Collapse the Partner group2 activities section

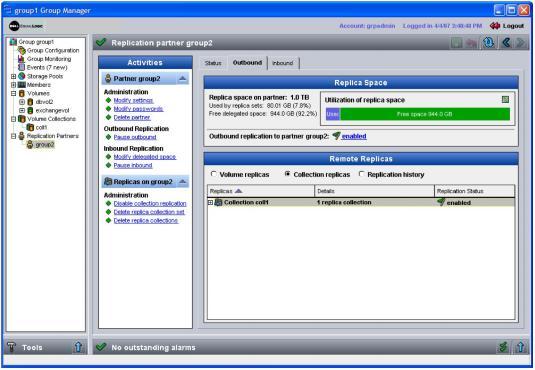tap(183, 79)
